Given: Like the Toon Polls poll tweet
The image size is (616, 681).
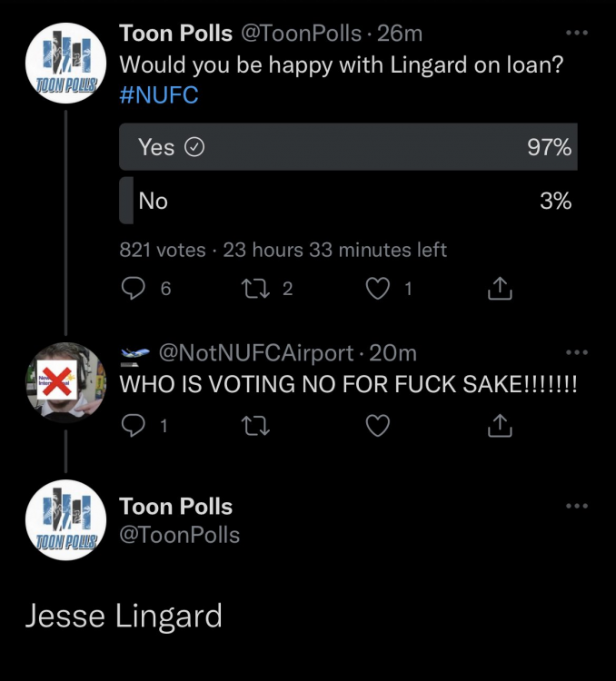Looking at the screenshot, I should tap(377, 289).
